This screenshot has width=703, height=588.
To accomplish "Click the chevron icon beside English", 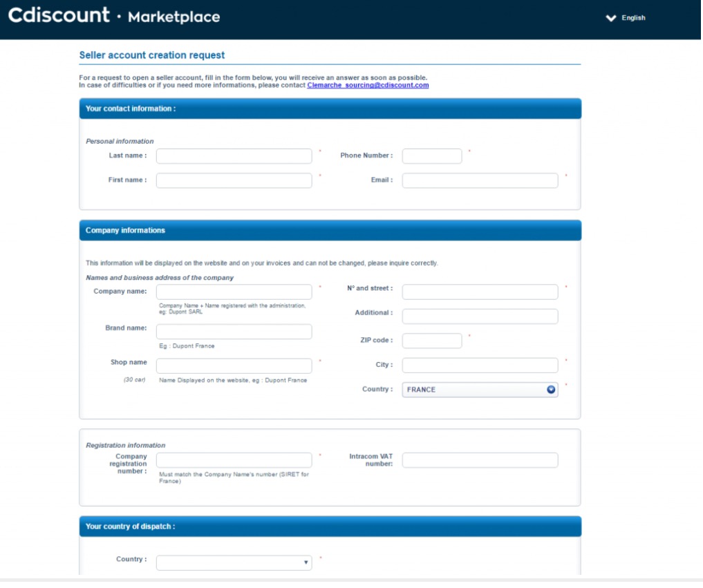I will tap(610, 18).
